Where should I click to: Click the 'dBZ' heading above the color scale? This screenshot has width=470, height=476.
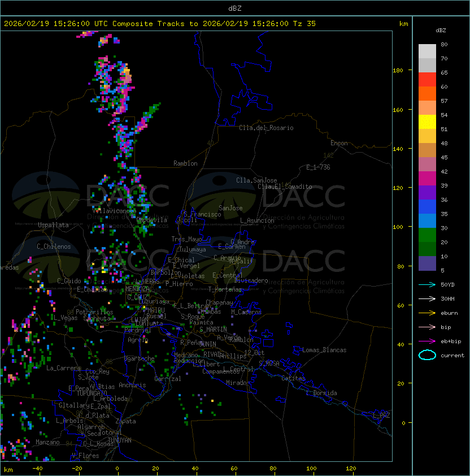(x=441, y=31)
